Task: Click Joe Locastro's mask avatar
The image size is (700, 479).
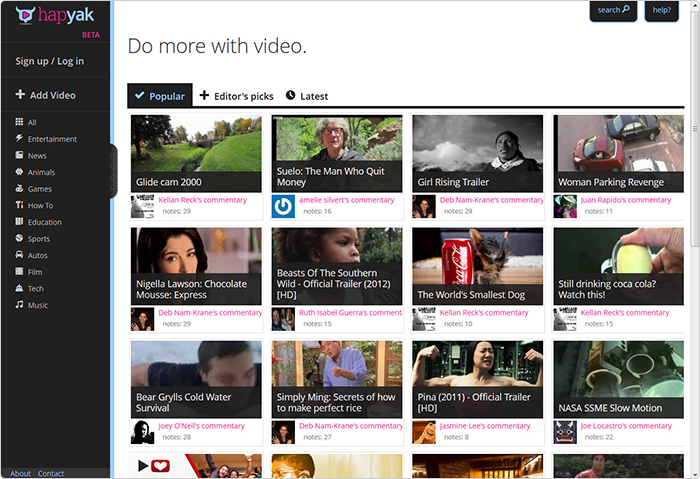Action: click(565, 432)
